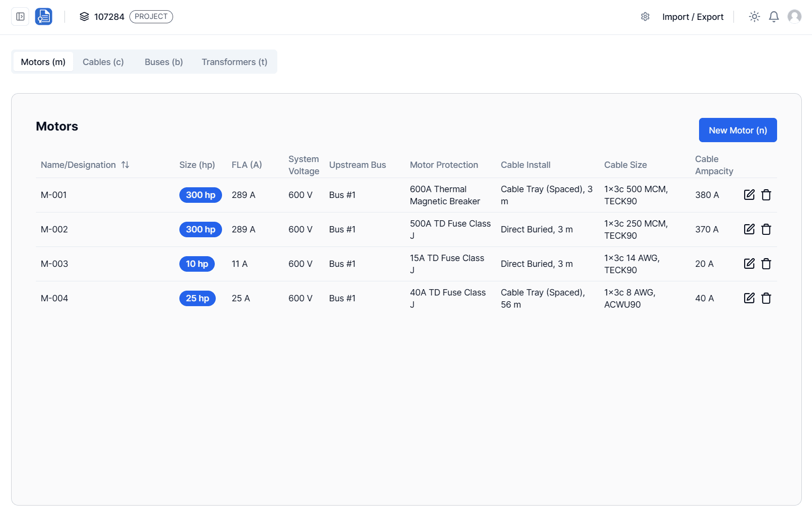
Task: Click Motor Protection column header
Action: pyautogui.click(x=444, y=165)
